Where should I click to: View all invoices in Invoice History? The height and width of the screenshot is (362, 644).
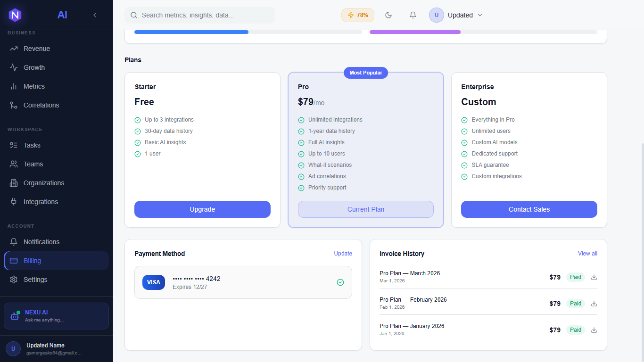[587, 254]
